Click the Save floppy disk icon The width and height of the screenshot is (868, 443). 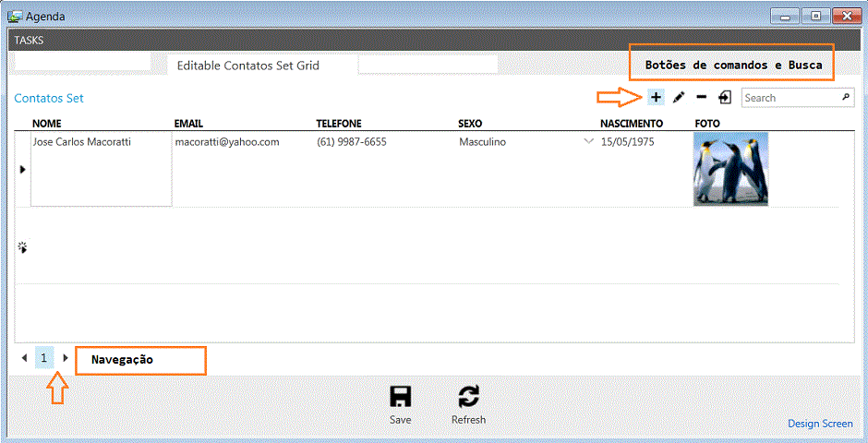[400, 397]
